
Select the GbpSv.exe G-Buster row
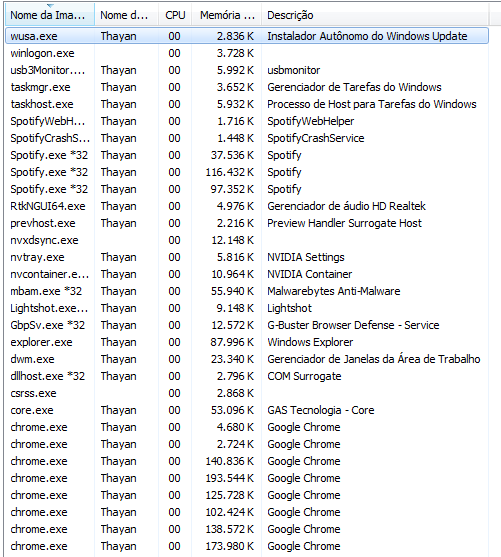247,325
